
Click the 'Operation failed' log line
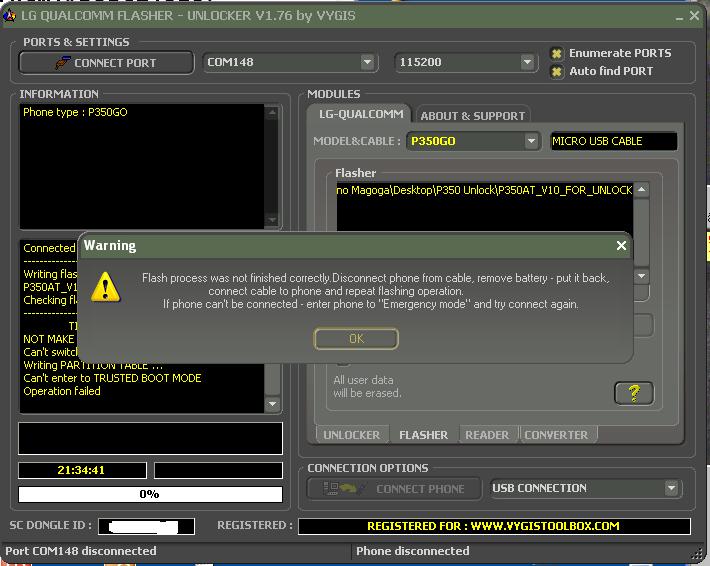coord(62,391)
